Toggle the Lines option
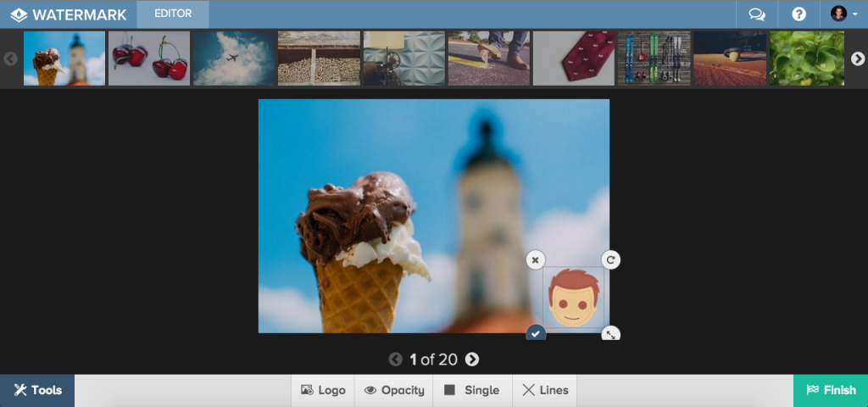 [545, 390]
